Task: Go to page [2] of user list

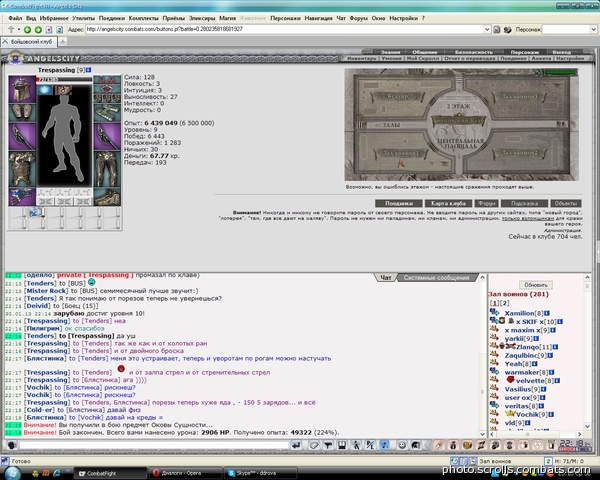Action: 504,303
